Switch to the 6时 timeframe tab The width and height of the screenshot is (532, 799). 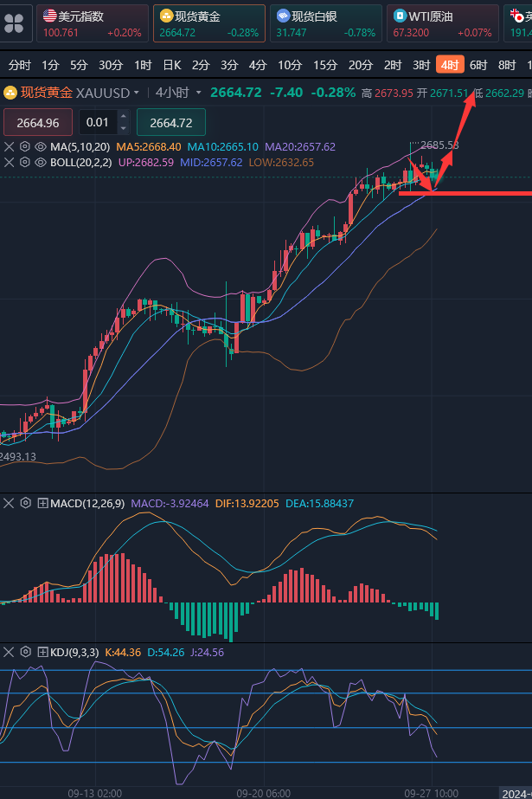[478, 65]
